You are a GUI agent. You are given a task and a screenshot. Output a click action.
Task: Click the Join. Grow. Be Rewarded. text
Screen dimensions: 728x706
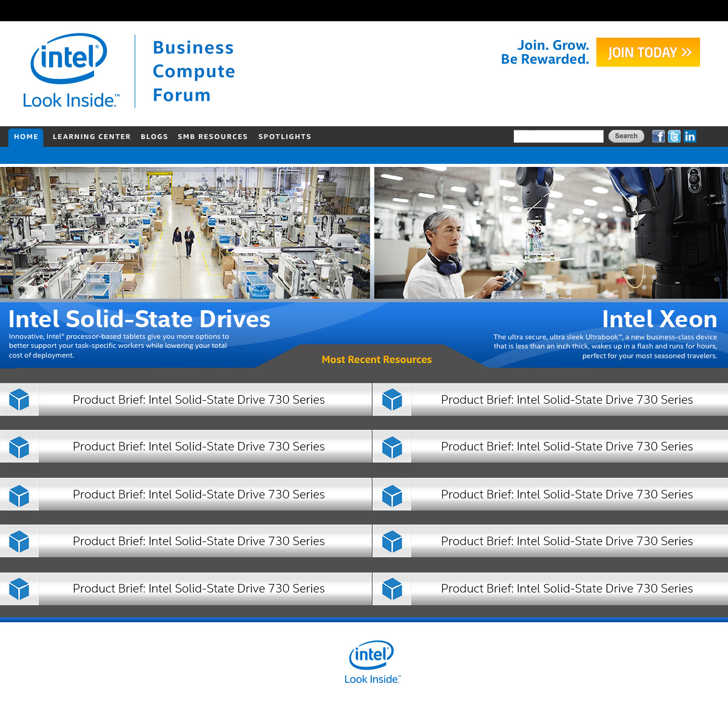click(545, 52)
